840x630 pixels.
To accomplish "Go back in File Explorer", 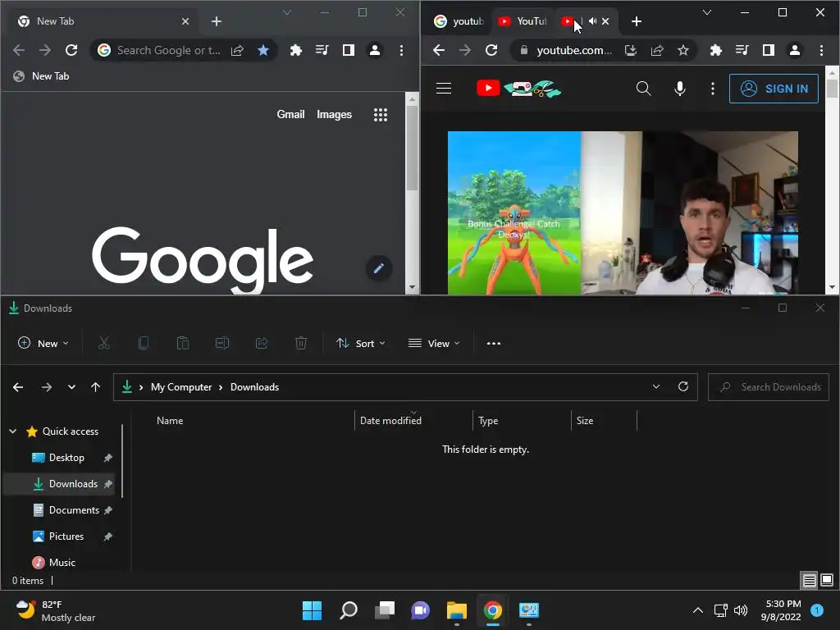I will point(18,387).
